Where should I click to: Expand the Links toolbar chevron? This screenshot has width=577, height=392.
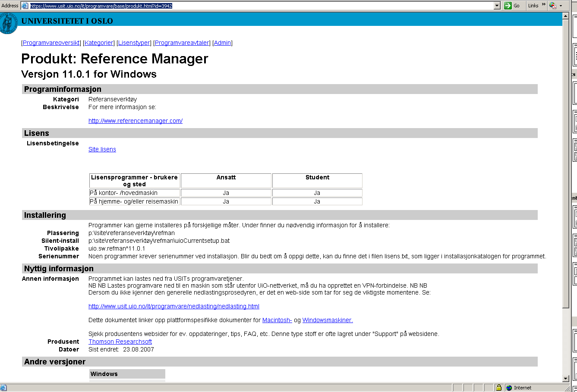click(x=544, y=5)
